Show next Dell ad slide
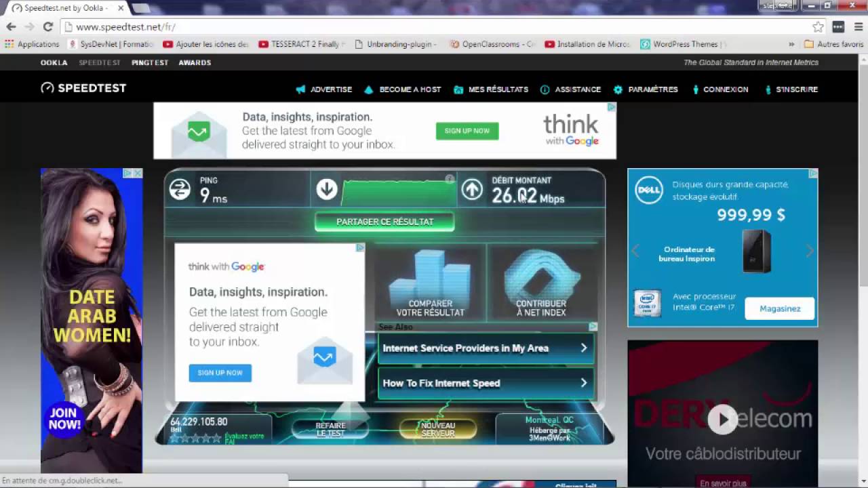Screen dimensions: 868x488 (x=810, y=251)
